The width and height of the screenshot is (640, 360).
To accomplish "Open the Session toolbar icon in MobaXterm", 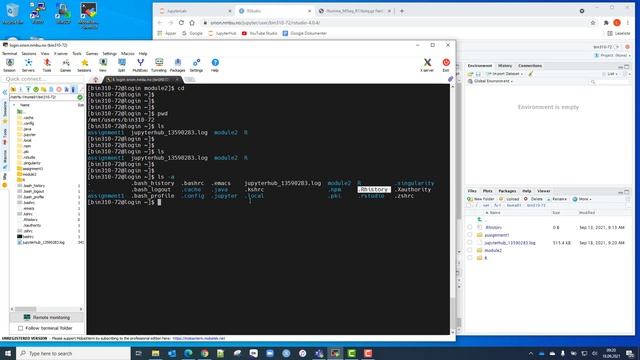I will tap(9, 65).
